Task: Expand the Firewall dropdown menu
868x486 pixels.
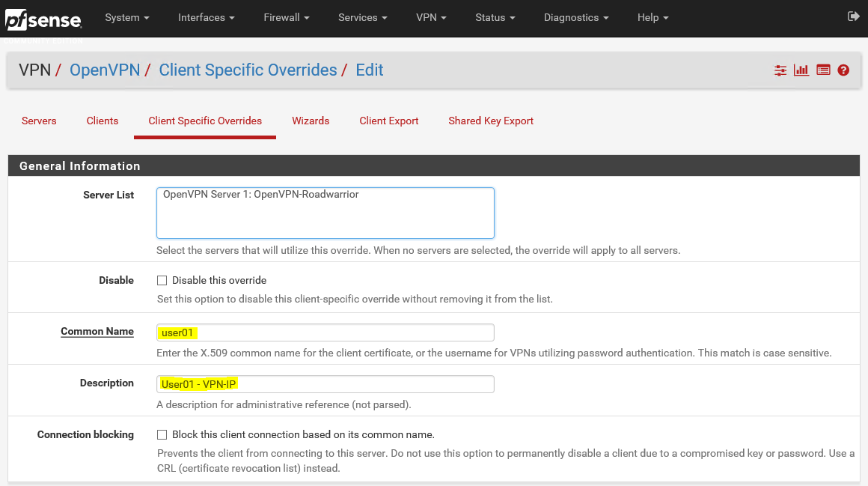Action: pyautogui.click(x=286, y=17)
